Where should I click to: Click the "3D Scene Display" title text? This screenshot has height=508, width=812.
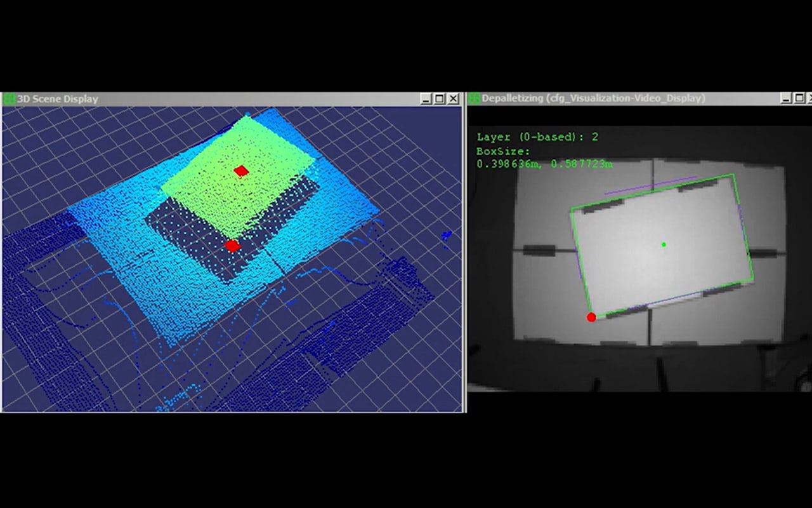click(x=58, y=99)
